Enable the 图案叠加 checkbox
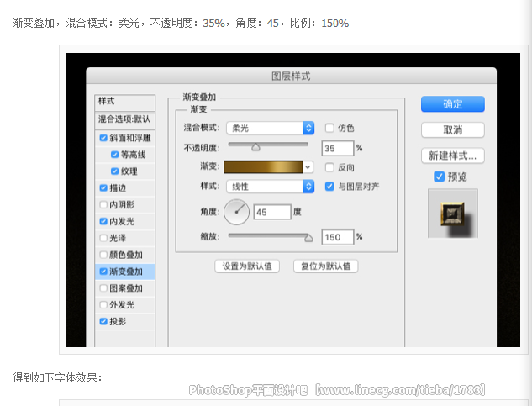This screenshot has height=406, width=532. tap(103, 288)
